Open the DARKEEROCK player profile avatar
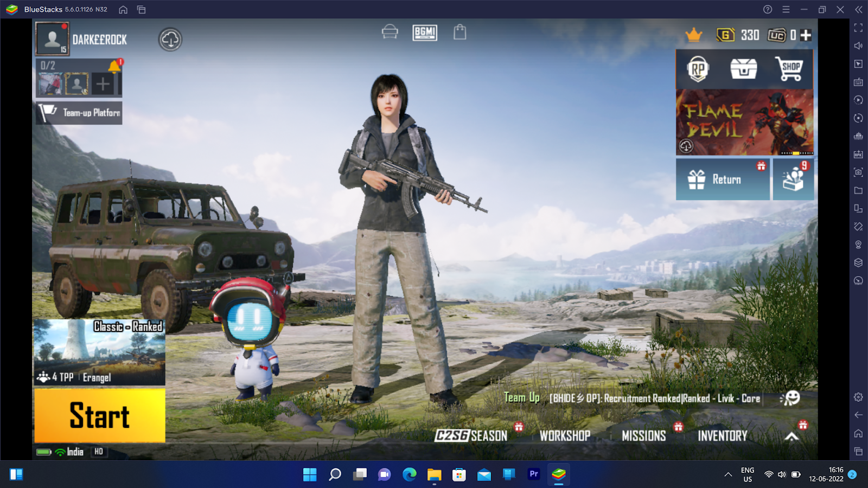 click(52, 39)
